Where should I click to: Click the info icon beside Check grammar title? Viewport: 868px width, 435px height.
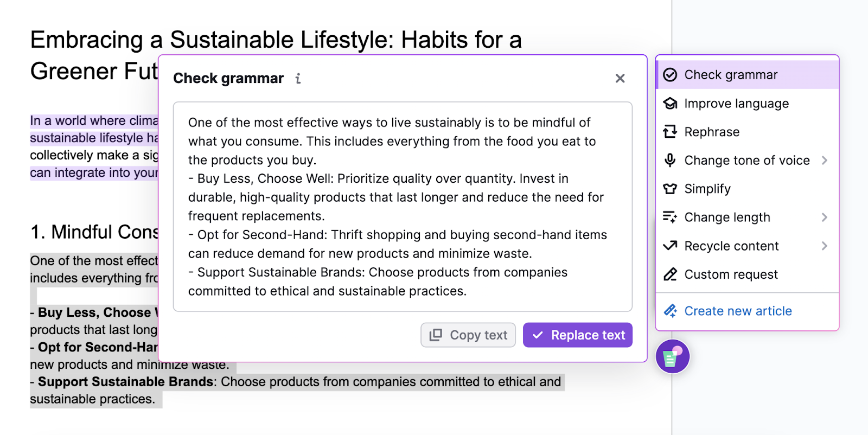point(298,78)
